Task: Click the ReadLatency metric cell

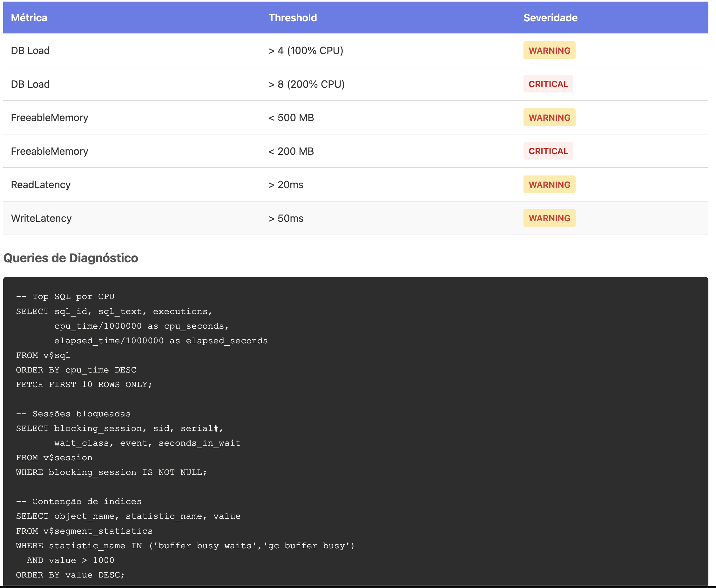Action: 41,185
